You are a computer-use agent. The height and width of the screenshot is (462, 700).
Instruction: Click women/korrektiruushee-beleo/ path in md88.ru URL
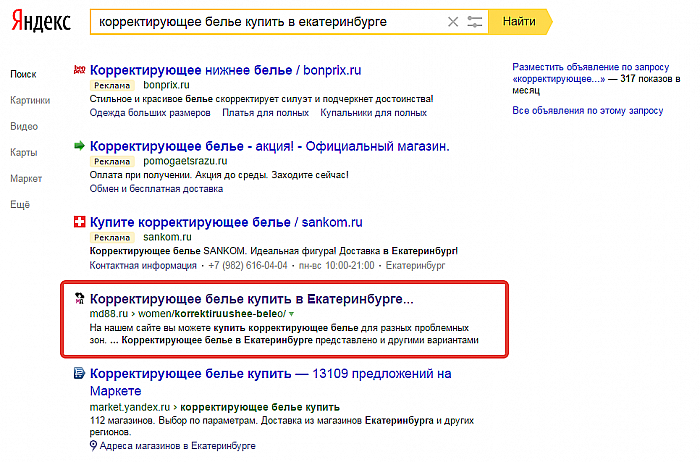pyautogui.click(x=212, y=313)
